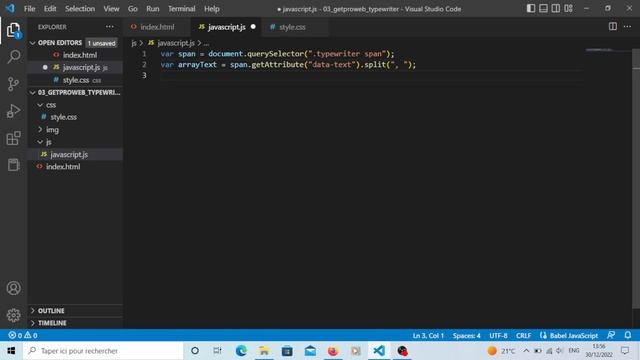Viewport: 640px width, 360px height.
Task: Toggle the secondary side bar layout icon
Action: [x=556, y=9]
